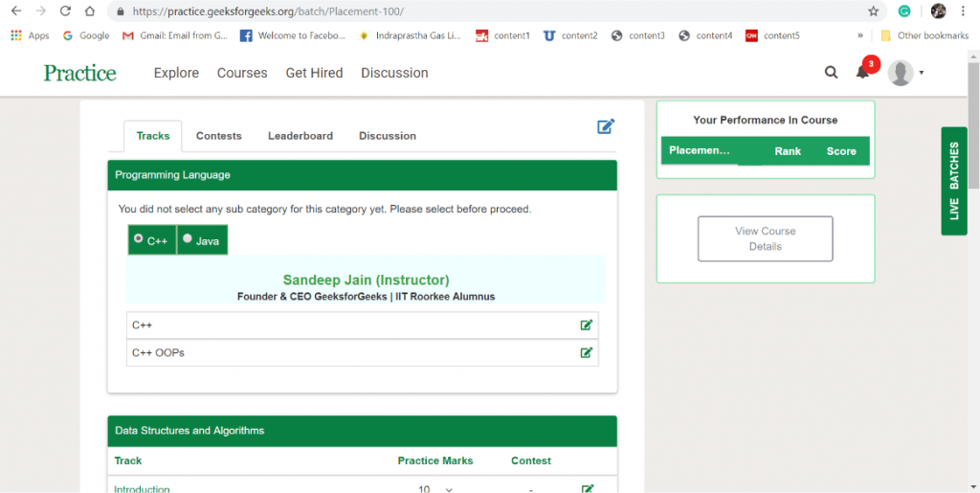The height and width of the screenshot is (493, 980).
Task: Click the browser forward arrow
Action: [40, 11]
